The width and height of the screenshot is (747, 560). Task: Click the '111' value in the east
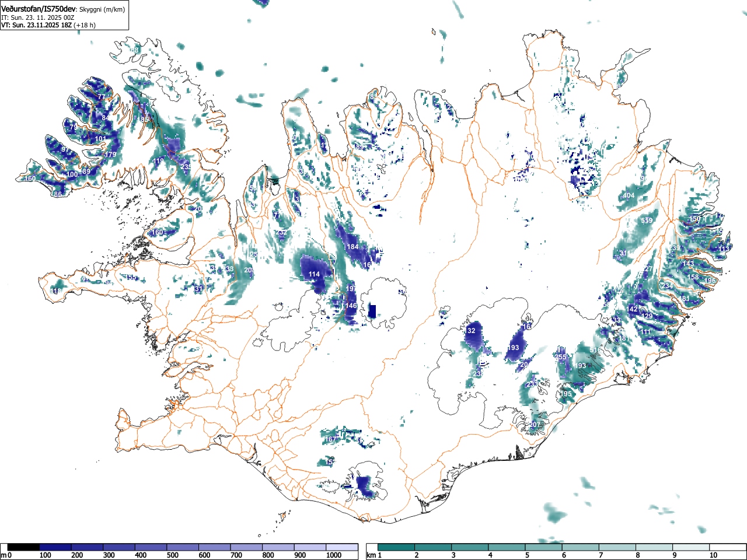(645, 332)
